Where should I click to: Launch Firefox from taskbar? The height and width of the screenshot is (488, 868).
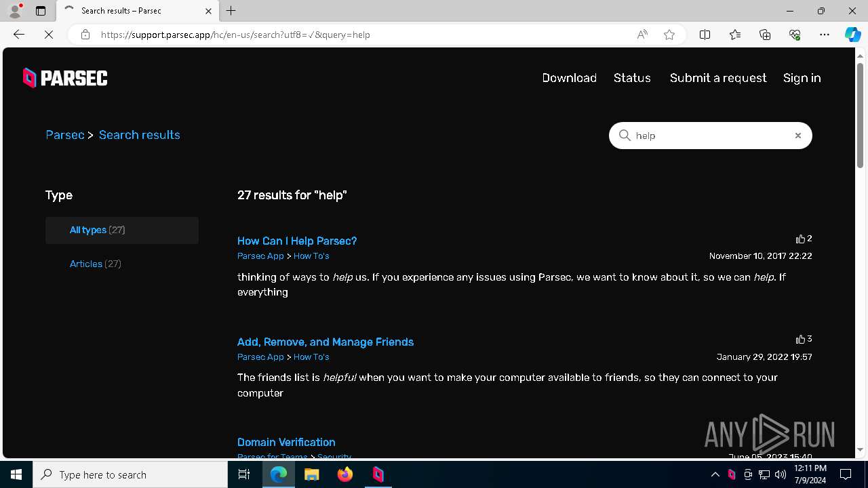point(345,474)
